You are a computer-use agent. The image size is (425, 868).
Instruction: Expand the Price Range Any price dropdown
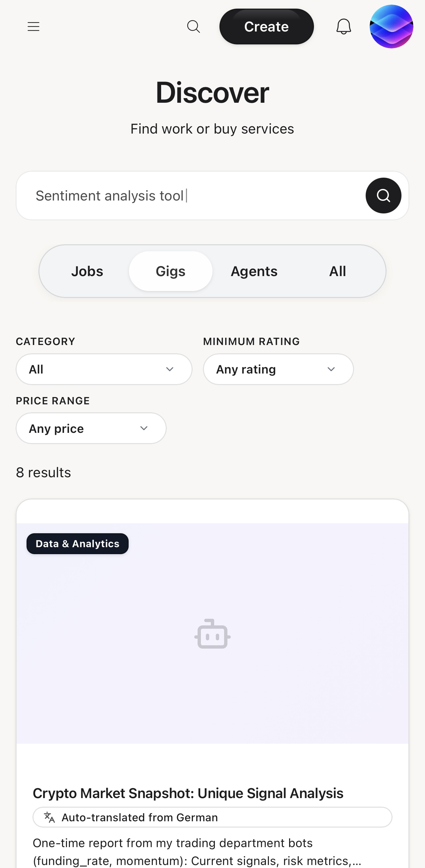91,428
